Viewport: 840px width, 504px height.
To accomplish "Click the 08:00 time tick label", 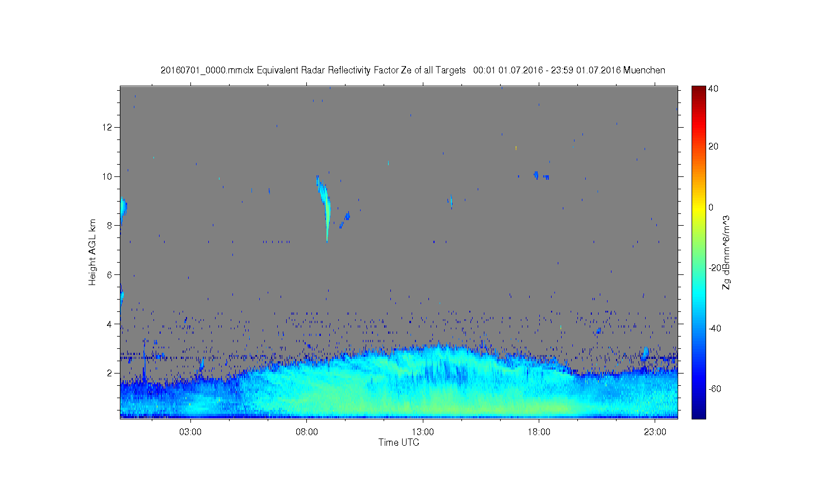I will click(307, 432).
